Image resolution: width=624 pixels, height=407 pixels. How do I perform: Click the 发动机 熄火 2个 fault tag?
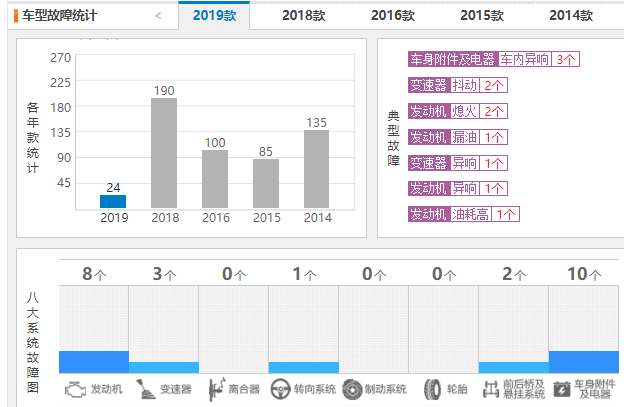coord(458,111)
